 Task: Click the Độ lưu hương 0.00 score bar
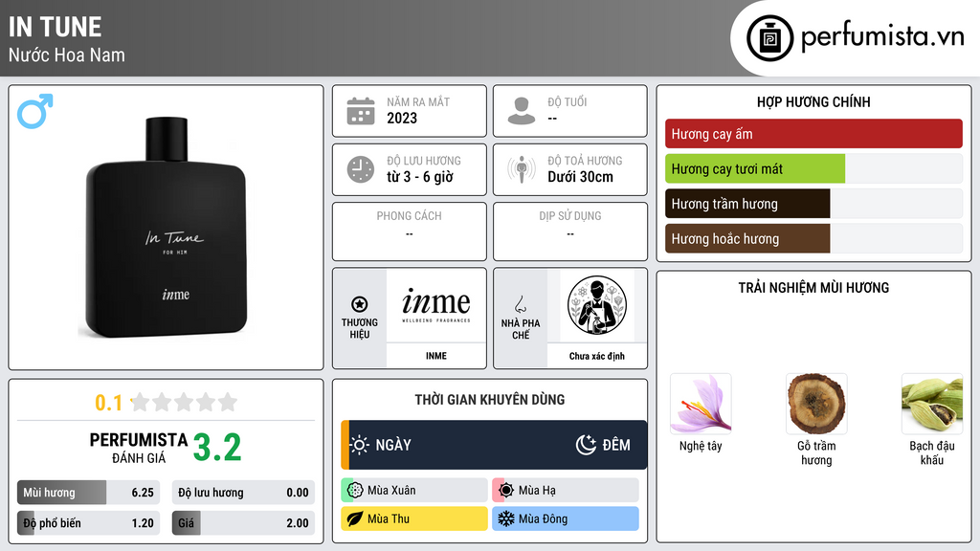243,493
